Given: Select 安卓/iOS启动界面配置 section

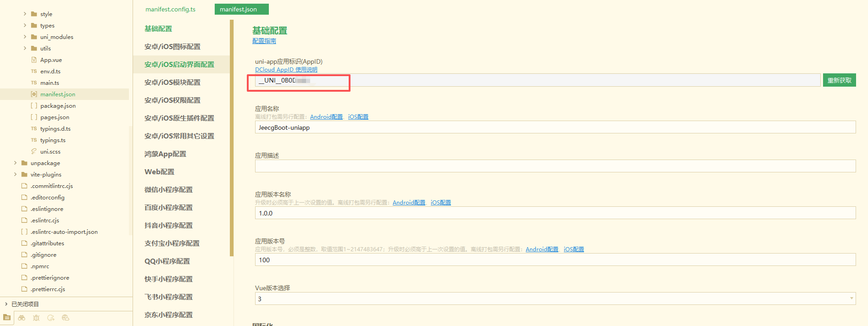Looking at the screenshot, I should point(179,65).
